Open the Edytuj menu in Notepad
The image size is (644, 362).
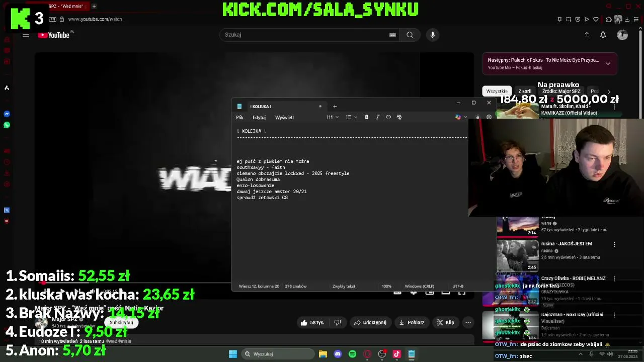click(259, 117)
